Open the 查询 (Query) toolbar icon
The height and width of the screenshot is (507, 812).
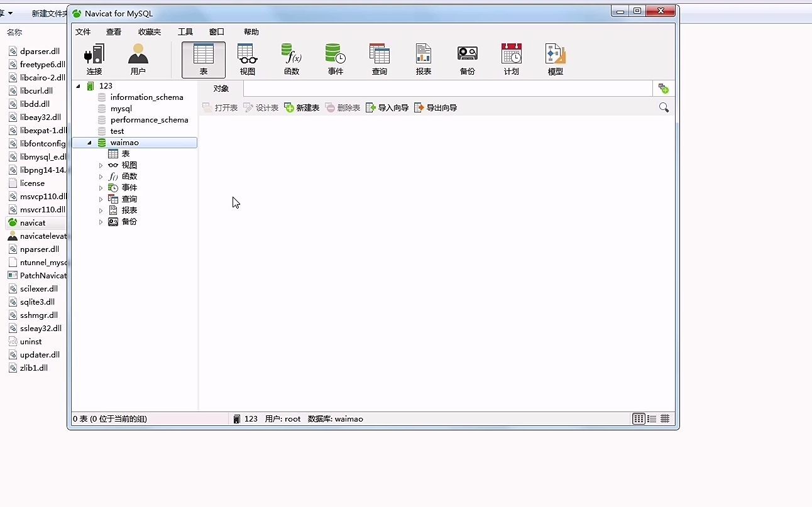[380, 60]
